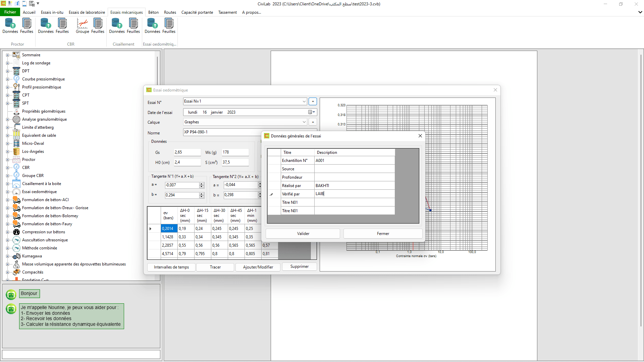Adjust Tangente N°1 a value stepper
Viewport: 644px width, 362px height.
pyautogui.click(x=202, y=185)
